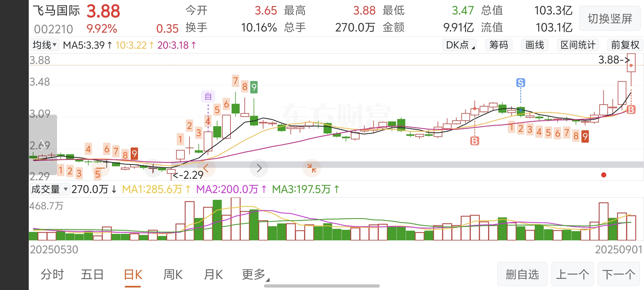
Task: Tap the red 9 marker in the lower-left sequence
Action: [134, 154]
